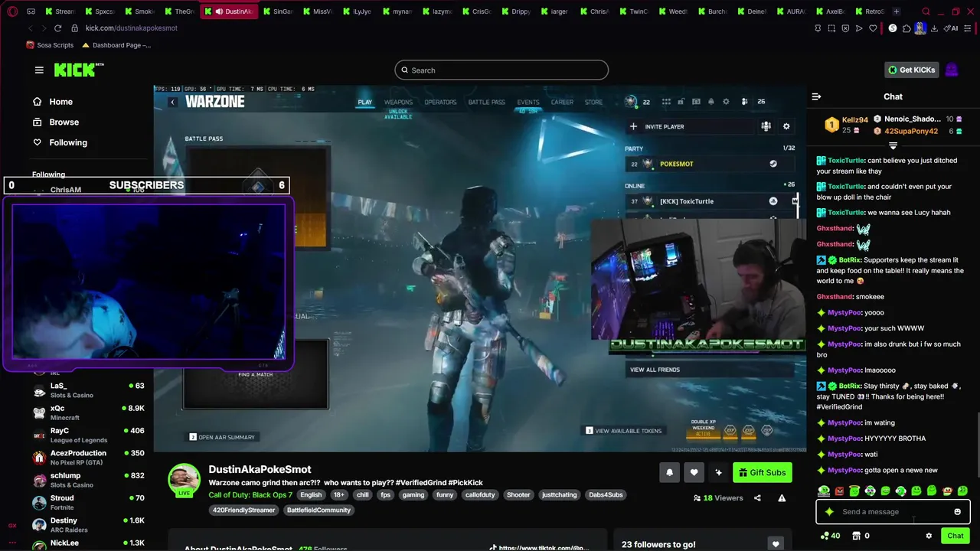
Task: Click the browser pin icon in toolbar
Action: (x=818, y=28)
